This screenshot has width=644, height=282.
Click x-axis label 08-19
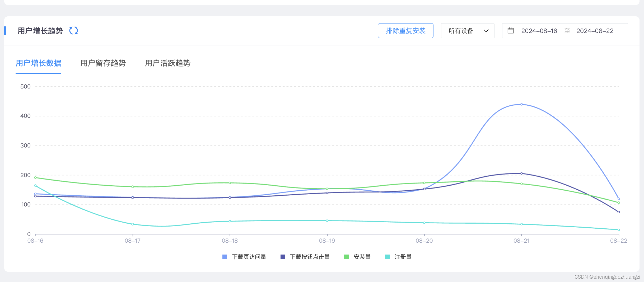coord(327,241)
